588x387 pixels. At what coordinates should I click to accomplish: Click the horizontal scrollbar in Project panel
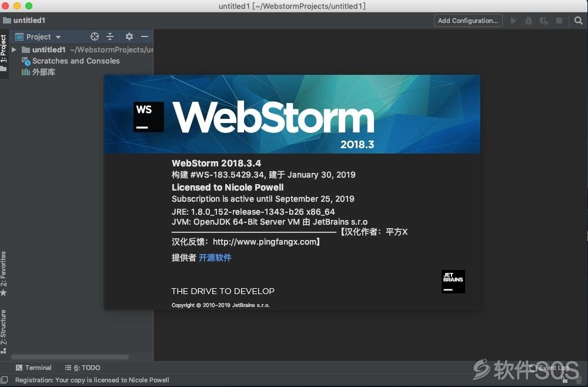(70, 357)
